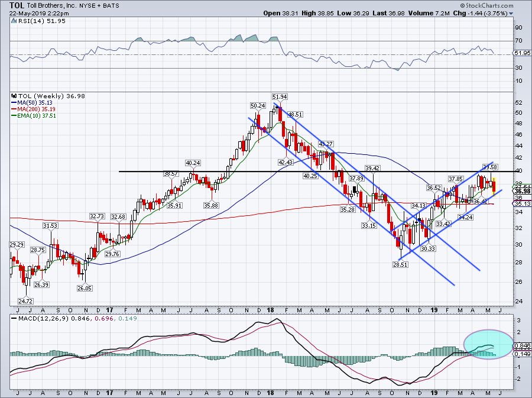Screen dimensions: 532x398
Task: Click the 32.73 price label
Action: (97, 216)
